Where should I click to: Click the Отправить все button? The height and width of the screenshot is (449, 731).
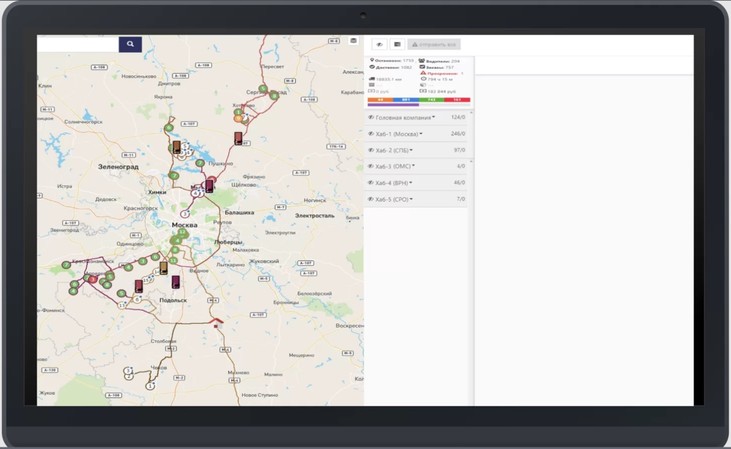[x=434, y=44]
